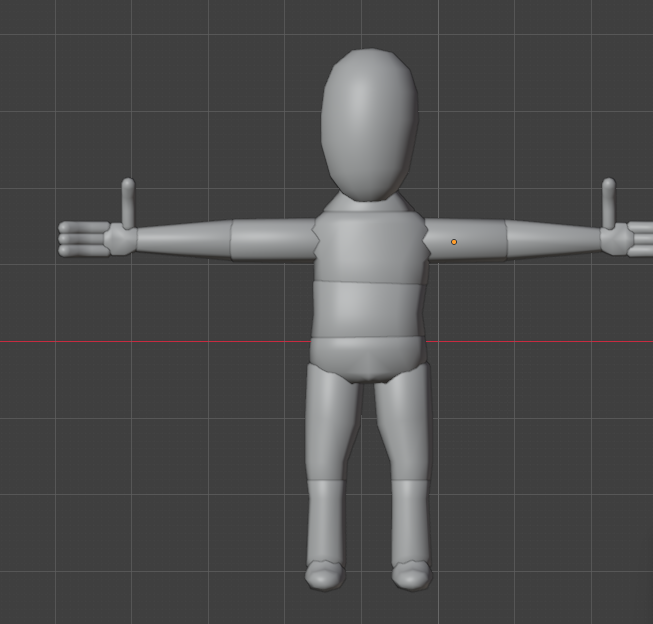Select the neck piece beneath the head
This screenshot has height=624, width=653.
369,204
